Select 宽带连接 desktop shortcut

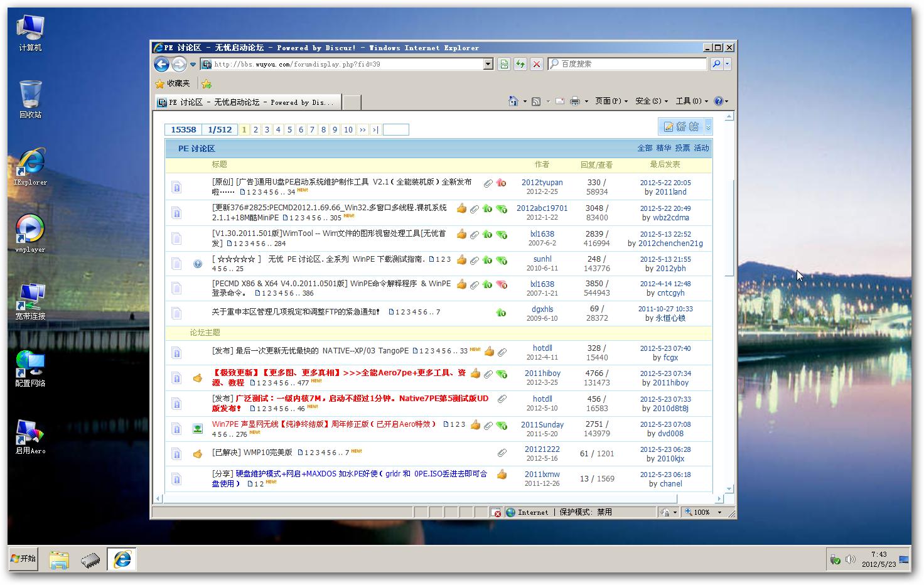tap(30, 302)
